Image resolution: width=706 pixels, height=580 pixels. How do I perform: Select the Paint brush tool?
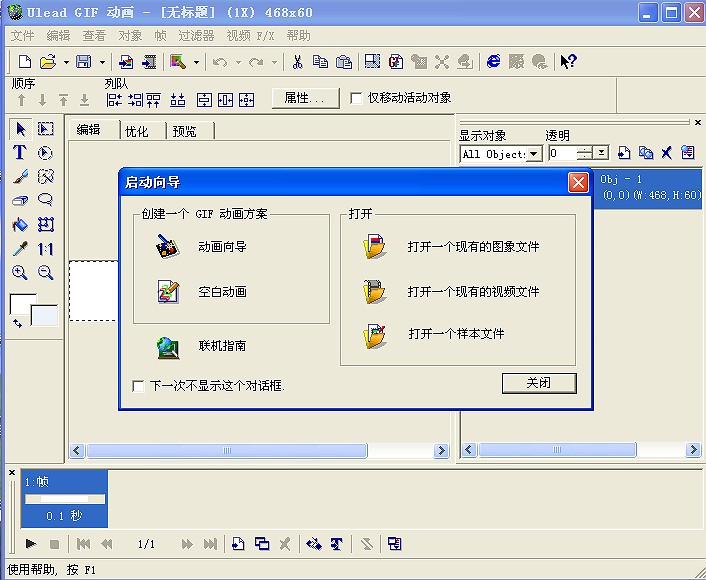tap(20, 177)
